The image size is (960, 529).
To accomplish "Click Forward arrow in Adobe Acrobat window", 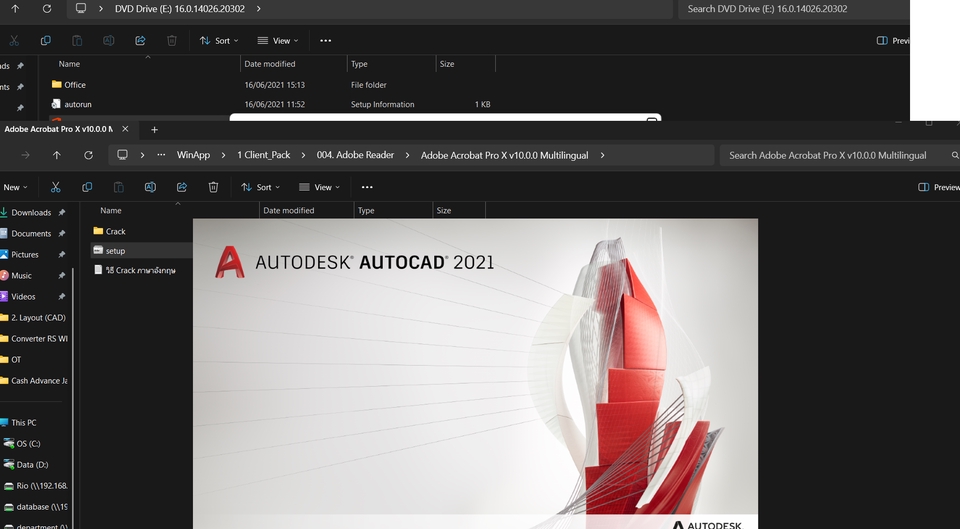I will (x=25, y=156).
